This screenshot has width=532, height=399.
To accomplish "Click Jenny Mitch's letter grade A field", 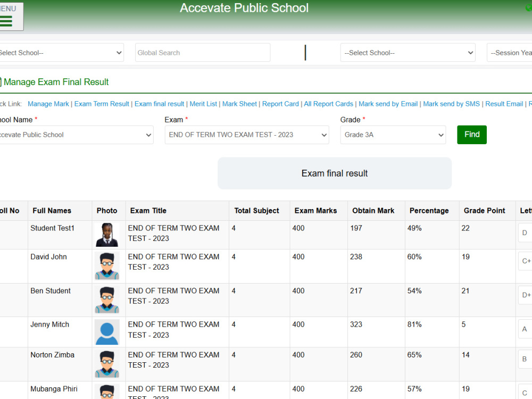I will (x=525, y=329).
